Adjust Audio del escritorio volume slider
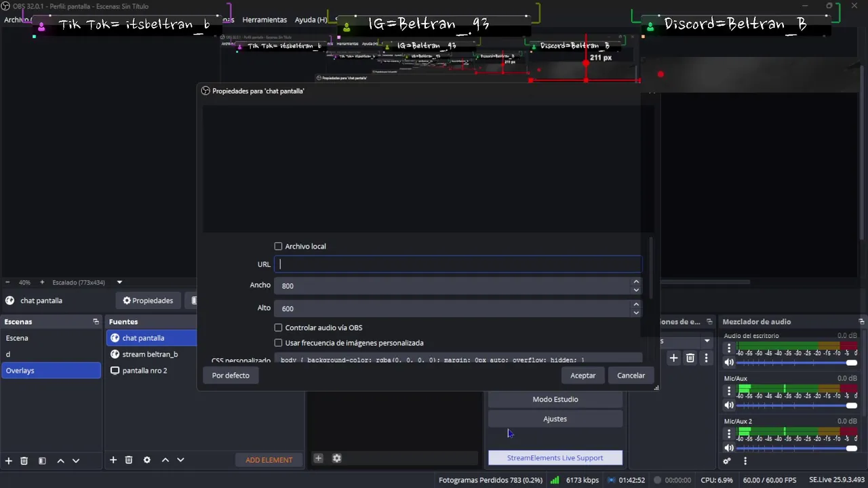 797,363
